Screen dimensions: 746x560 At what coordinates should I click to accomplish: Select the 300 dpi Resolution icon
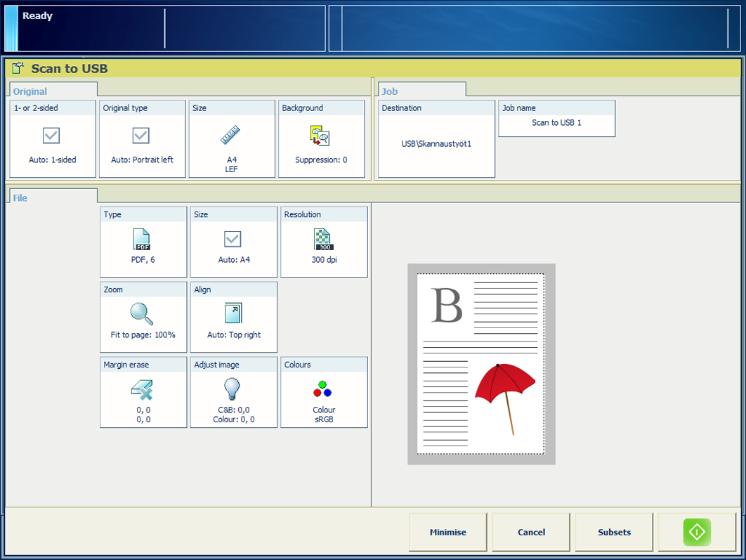tap(323, 240)
